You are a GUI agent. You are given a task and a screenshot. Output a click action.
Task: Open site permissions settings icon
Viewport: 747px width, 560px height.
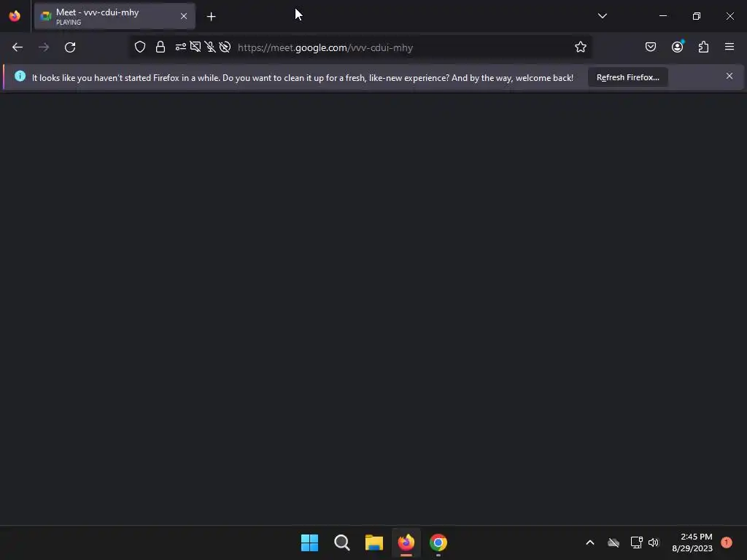point(181,47)
